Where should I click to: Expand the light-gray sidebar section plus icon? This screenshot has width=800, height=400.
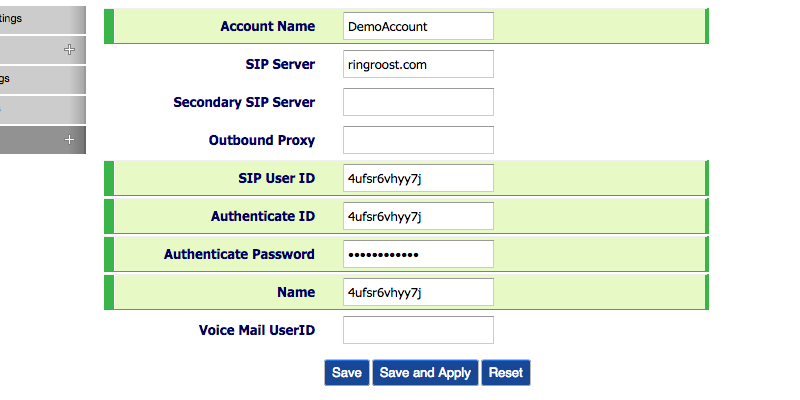(69, 49)
